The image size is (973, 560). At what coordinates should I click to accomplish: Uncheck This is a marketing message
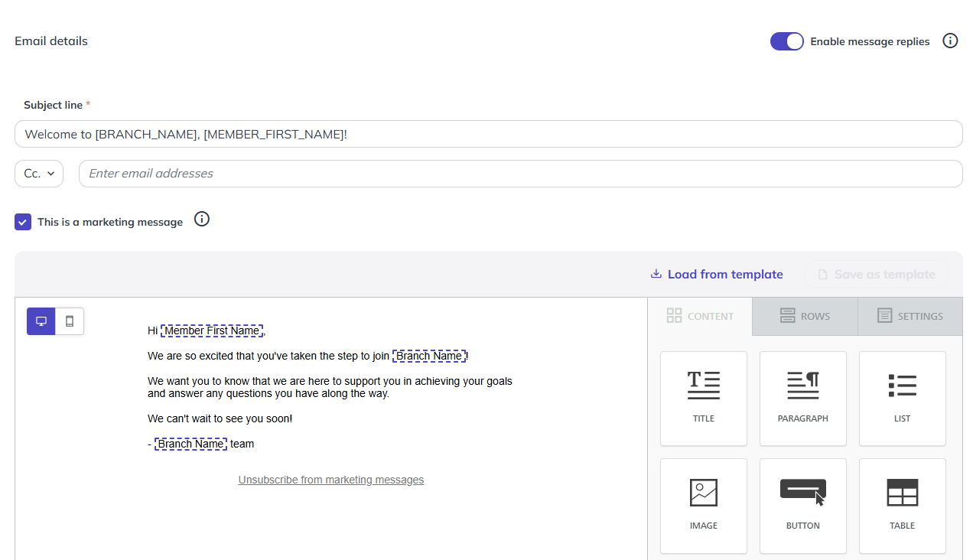point(23,222)
